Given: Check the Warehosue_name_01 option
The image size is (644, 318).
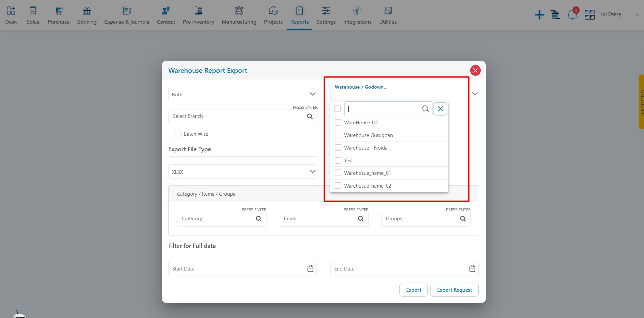Looking at the screenshot, I should click(338, 173).
